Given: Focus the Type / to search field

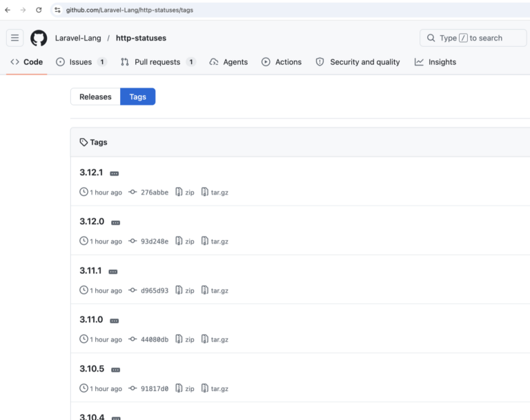Looking at the screenshot, I should (x=473, y=38).
